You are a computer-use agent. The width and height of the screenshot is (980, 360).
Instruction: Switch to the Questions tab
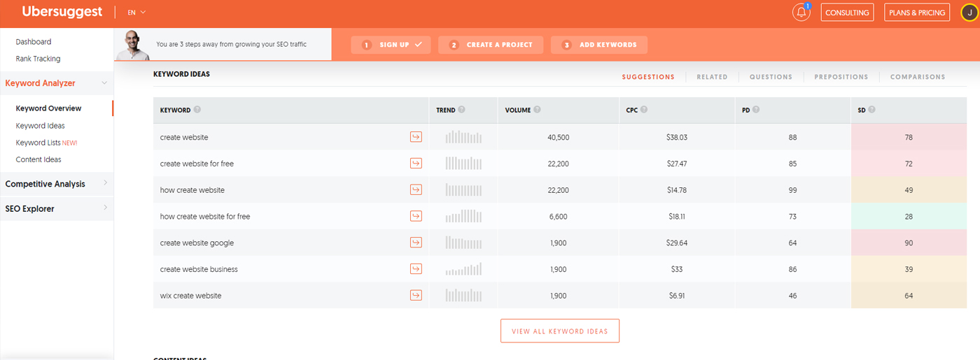[x=771, y=77]
